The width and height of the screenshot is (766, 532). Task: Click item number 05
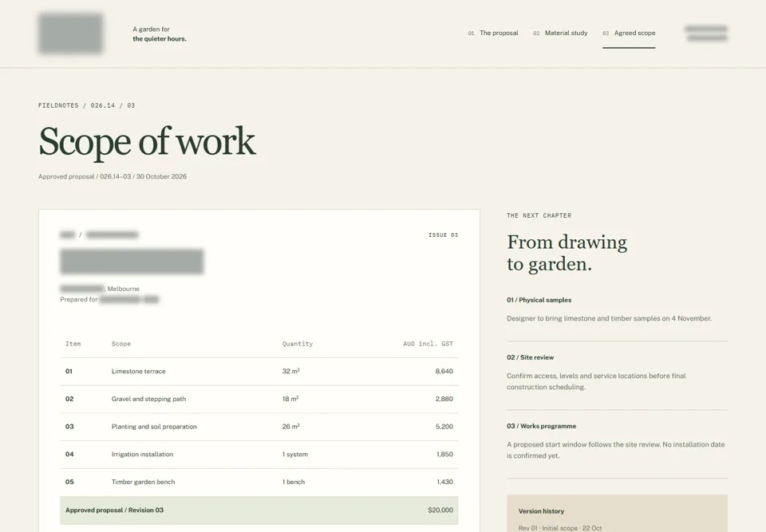(x=69, y=483)
